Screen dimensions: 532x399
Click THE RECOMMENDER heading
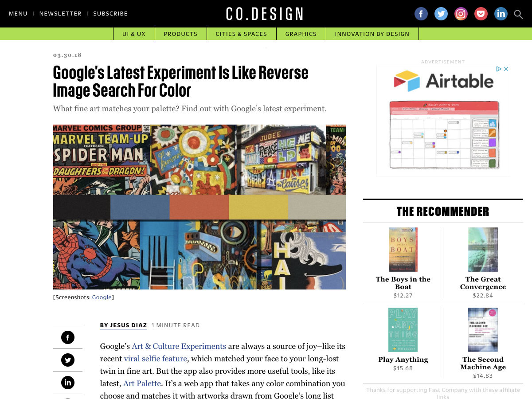coord(443,211)
